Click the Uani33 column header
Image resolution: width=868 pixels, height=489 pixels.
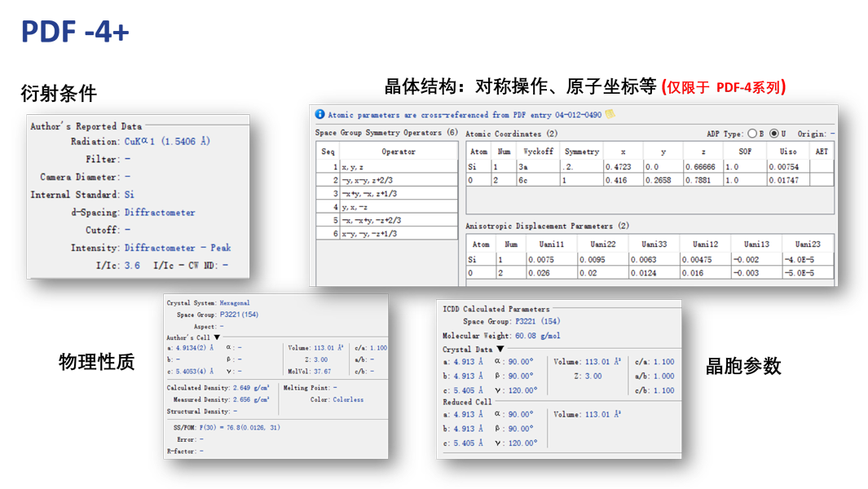point(654,244)
